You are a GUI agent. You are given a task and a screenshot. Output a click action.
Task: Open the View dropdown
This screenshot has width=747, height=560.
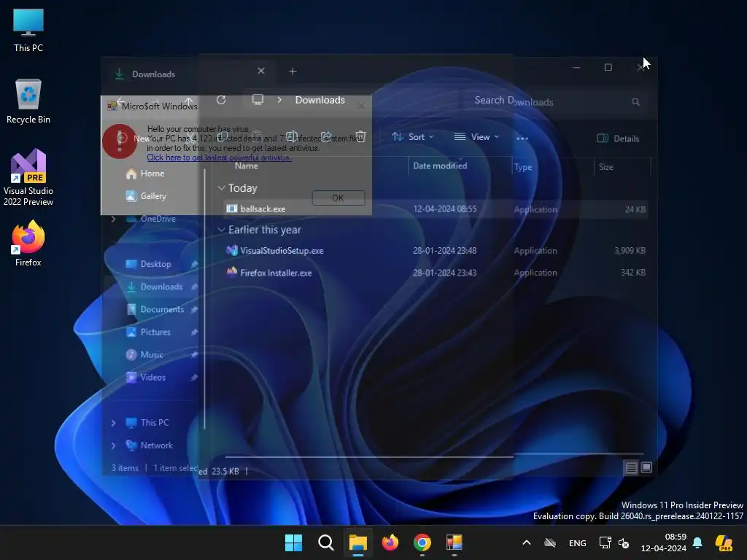pyautogui.click(x=476, y=137)
